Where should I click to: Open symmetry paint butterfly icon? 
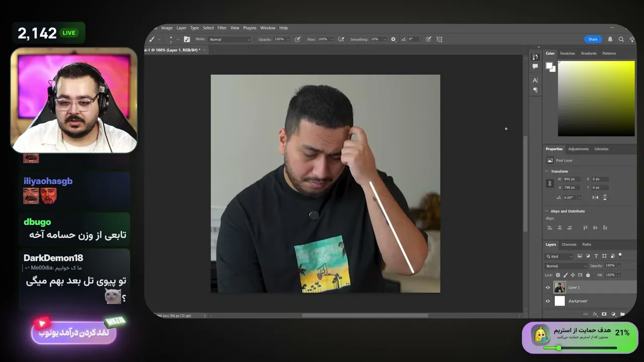pyautogui.click(x=439, y=39)
